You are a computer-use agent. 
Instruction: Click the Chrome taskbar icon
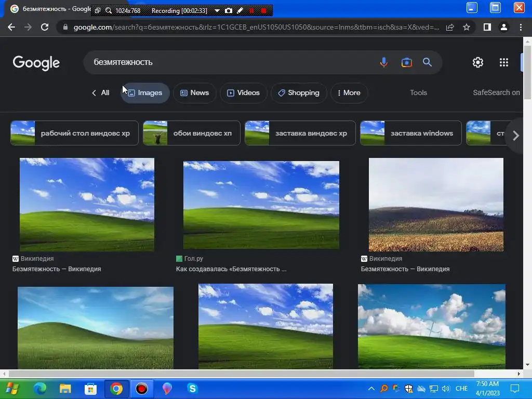(116, 389)
